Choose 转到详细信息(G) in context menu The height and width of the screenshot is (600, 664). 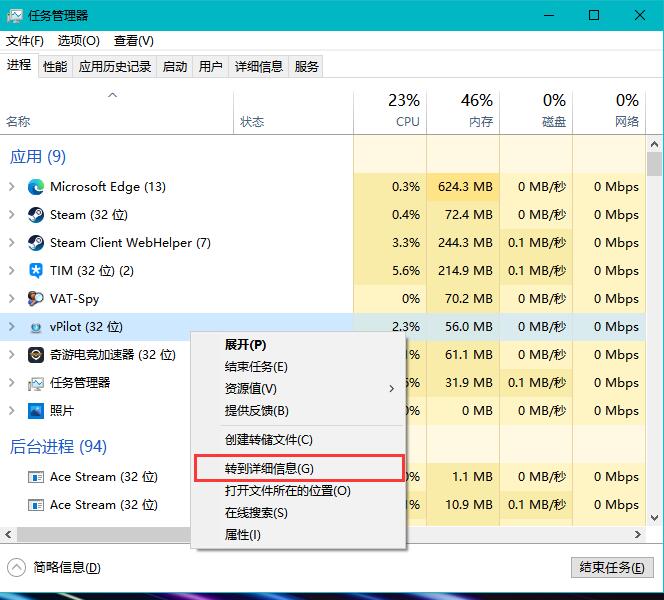tap(299, 469)
